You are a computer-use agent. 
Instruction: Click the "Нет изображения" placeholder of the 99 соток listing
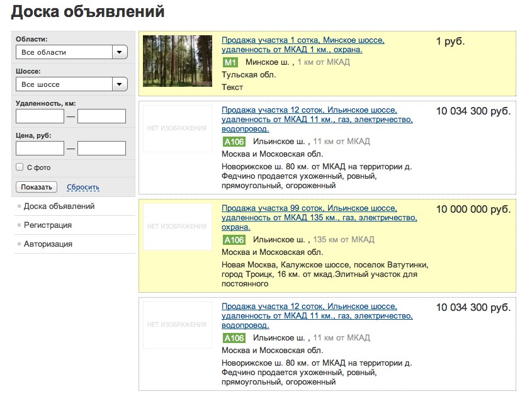(x=178, y=227)
